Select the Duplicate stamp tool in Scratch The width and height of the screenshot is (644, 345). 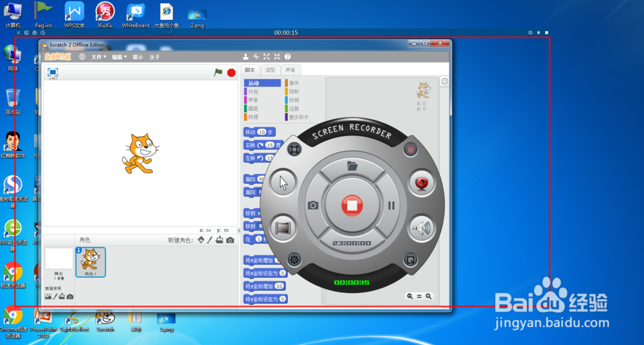tap(245, 57)
